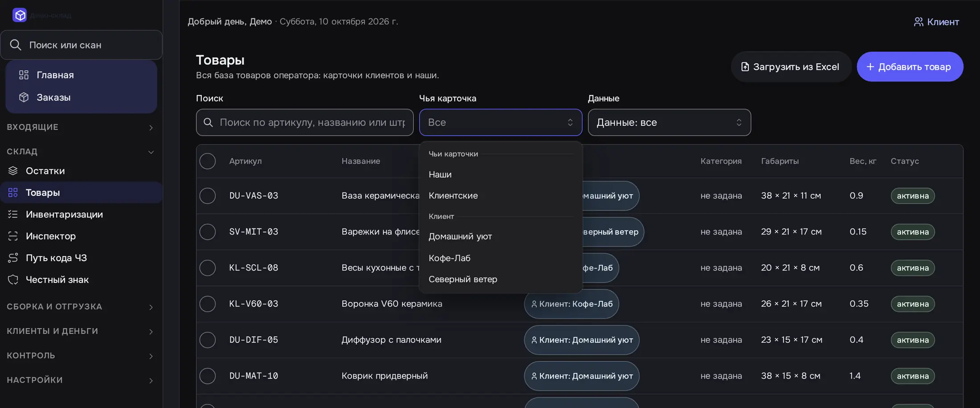Open the Инвентаризации page link

81,214
